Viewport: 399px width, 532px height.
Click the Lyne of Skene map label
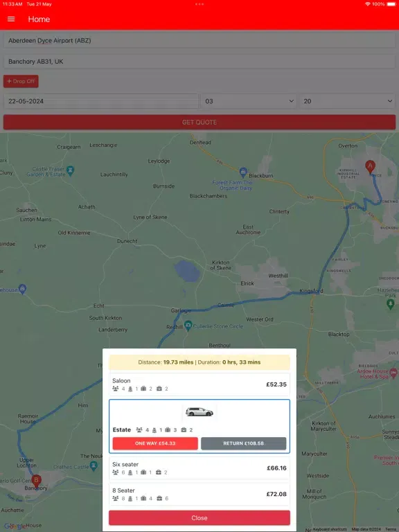pos(150,217)
